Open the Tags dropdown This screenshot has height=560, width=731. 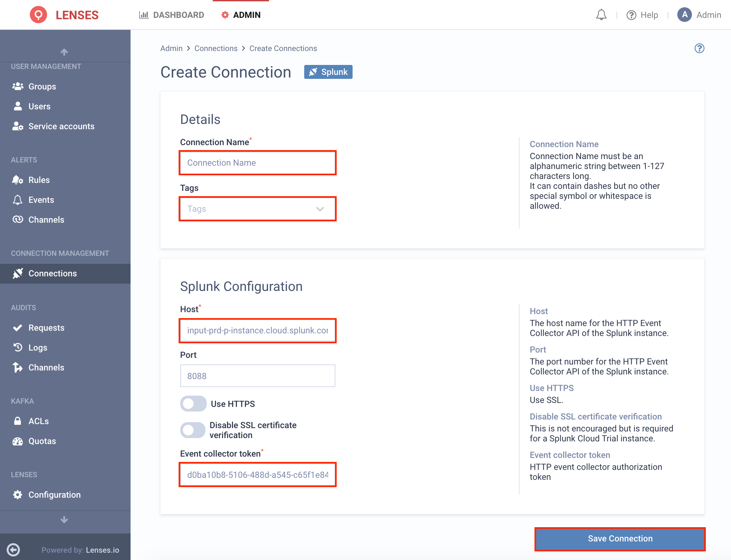pos(258,209)
